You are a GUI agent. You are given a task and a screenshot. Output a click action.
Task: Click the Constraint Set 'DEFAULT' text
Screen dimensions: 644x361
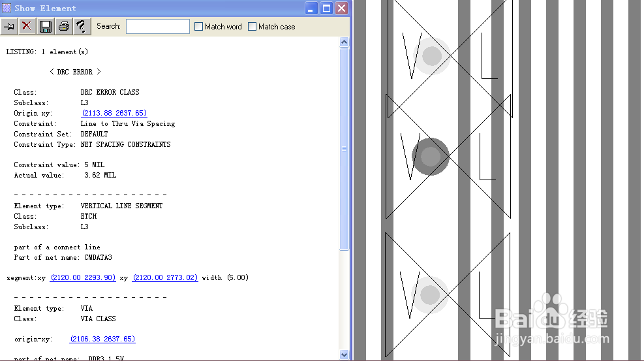coord(94,134)
